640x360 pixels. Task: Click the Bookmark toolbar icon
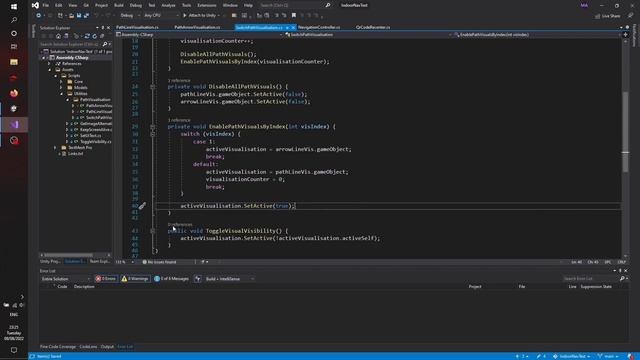click(293, 16)
